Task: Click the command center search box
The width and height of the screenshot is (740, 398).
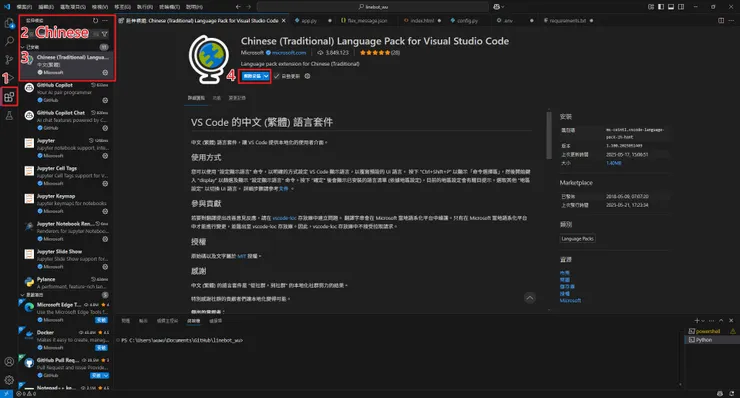Action: click(x=373, y=7)
